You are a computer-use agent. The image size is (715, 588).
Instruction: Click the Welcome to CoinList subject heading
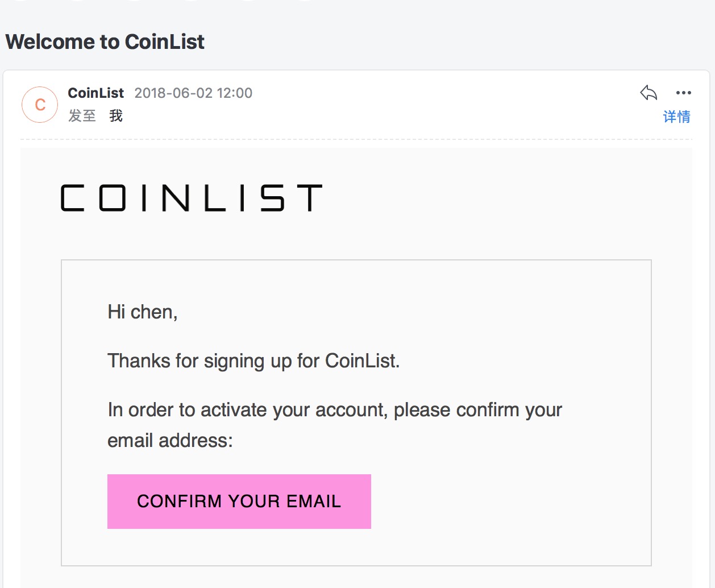tap(105, 42)
